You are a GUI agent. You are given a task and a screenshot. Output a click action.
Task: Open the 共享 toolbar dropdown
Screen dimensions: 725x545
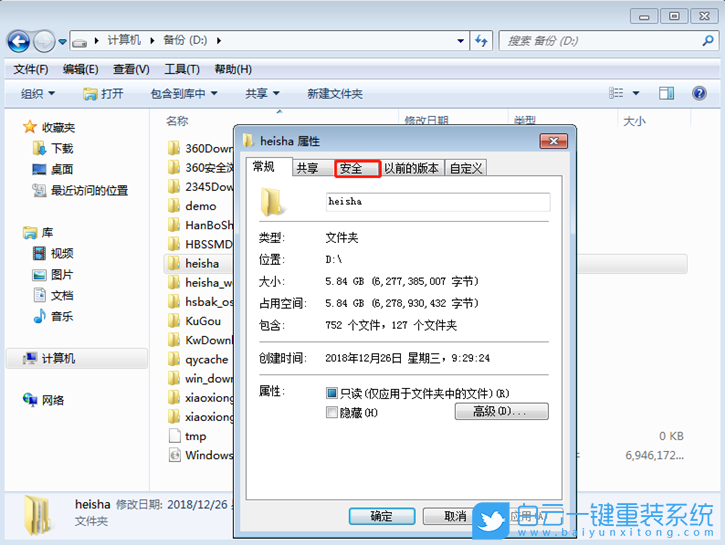click(262, 94)
